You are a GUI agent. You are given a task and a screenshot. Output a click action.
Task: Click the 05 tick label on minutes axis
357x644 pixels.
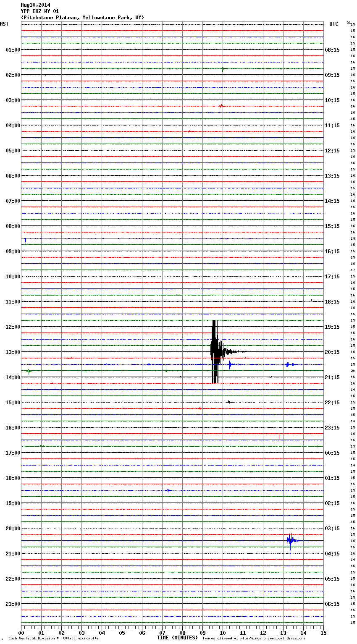pos(122,633)
